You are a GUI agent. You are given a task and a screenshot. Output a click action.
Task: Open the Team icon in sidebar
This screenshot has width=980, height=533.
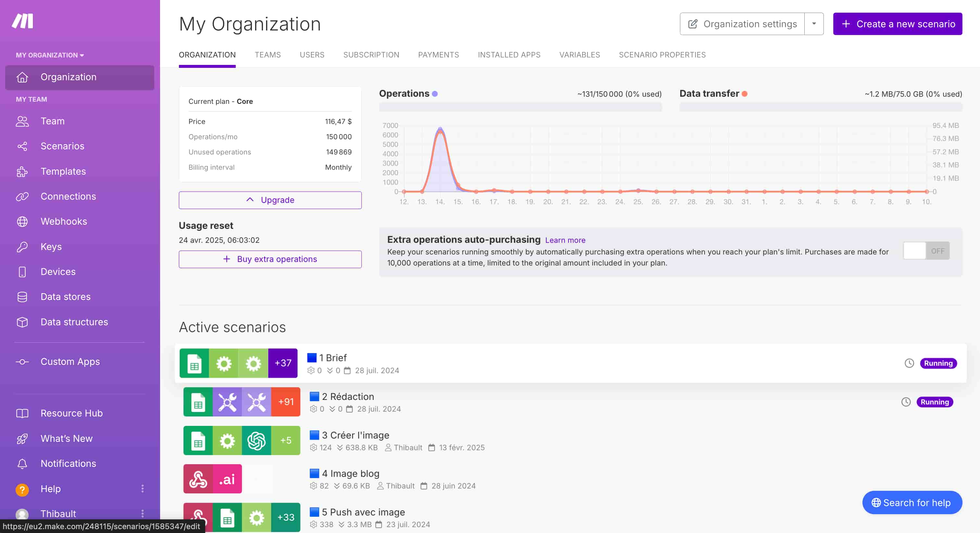click(22, 121)
